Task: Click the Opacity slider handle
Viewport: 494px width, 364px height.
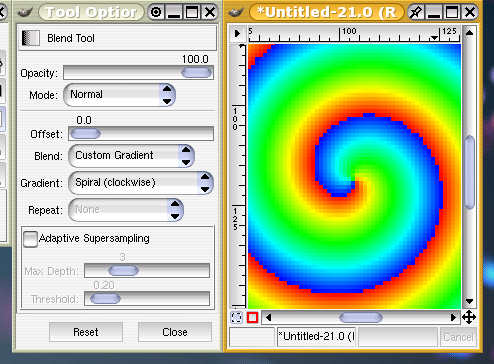Action: (x=197, y=73)
